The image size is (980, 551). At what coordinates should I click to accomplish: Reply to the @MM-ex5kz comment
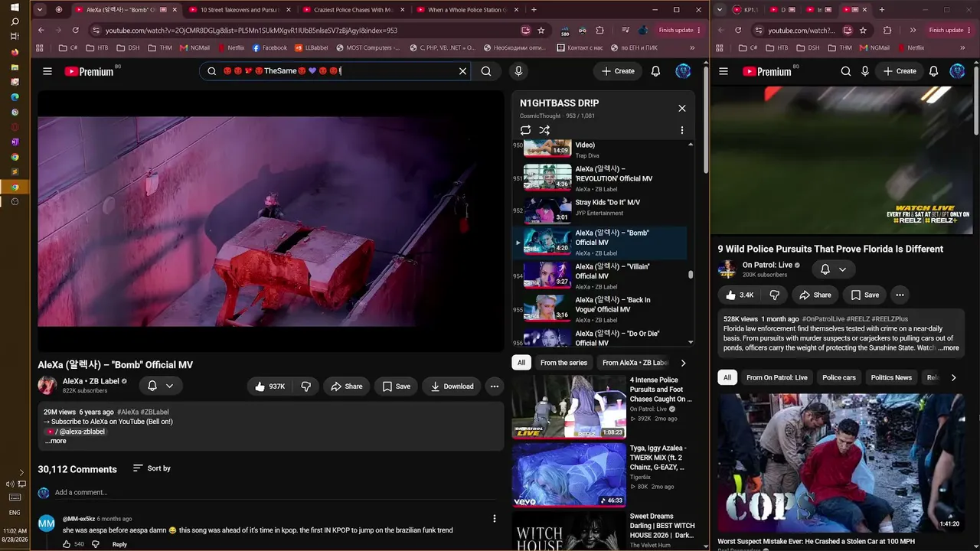pos(119,544)
